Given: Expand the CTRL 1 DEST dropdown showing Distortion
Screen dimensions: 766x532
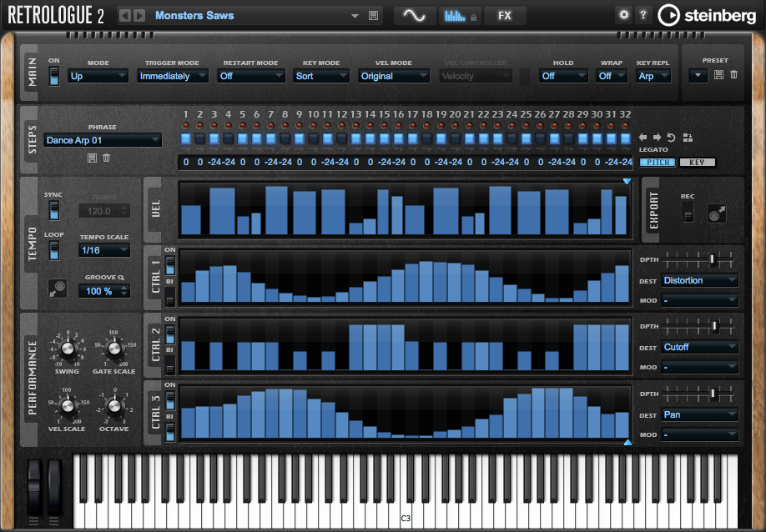Looking at the screenshot, I should pyautogui.click(x=699, y=281).
